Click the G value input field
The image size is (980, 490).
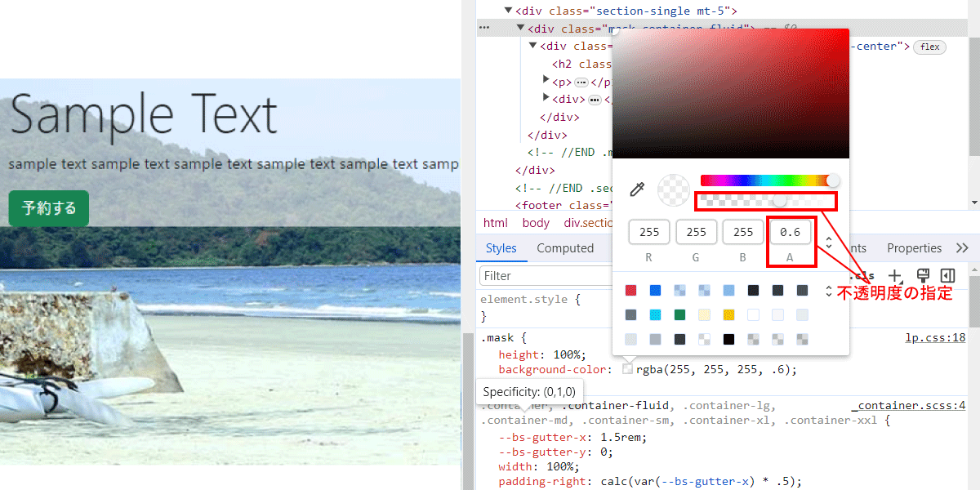[697, 232]
